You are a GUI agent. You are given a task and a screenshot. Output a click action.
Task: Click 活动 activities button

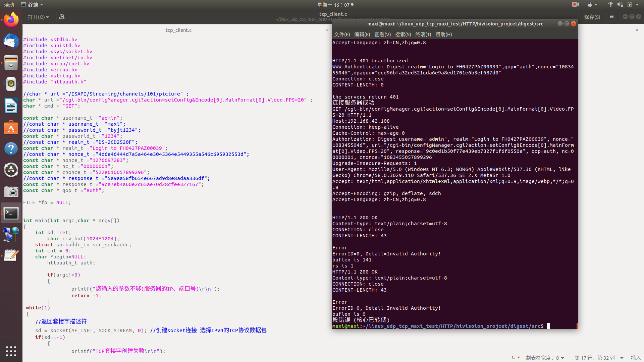9,5
